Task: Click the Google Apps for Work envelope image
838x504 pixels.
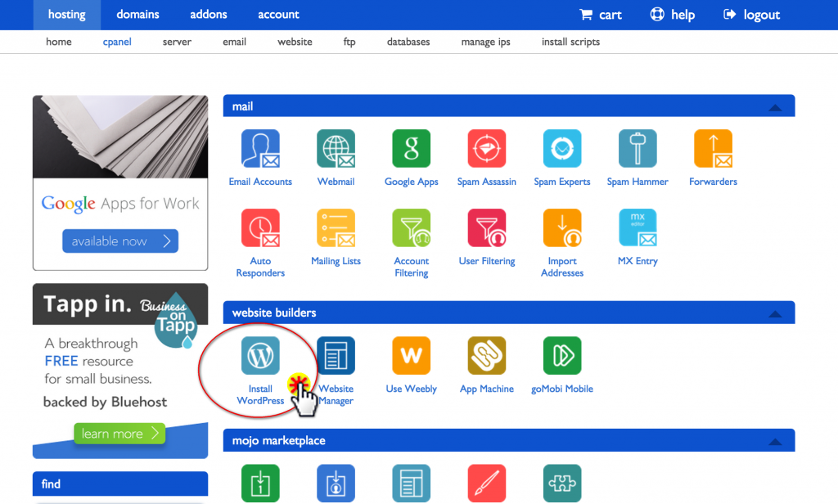Action: click(x=120, y=137)
